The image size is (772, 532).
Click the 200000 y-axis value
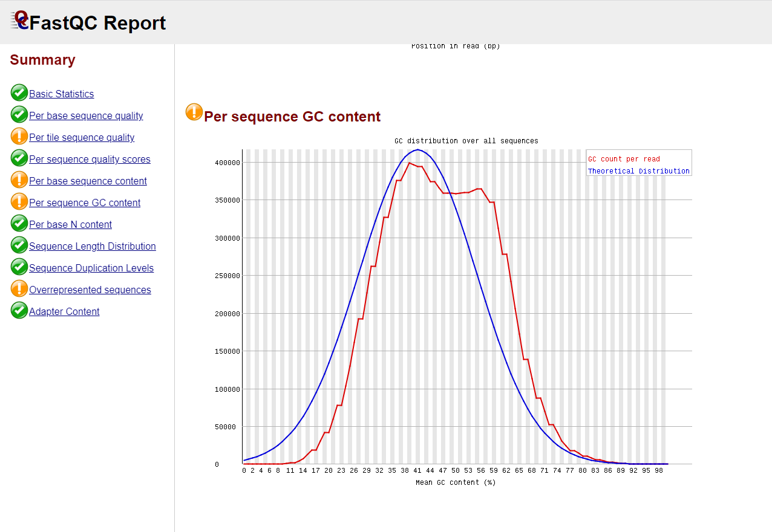227,314
